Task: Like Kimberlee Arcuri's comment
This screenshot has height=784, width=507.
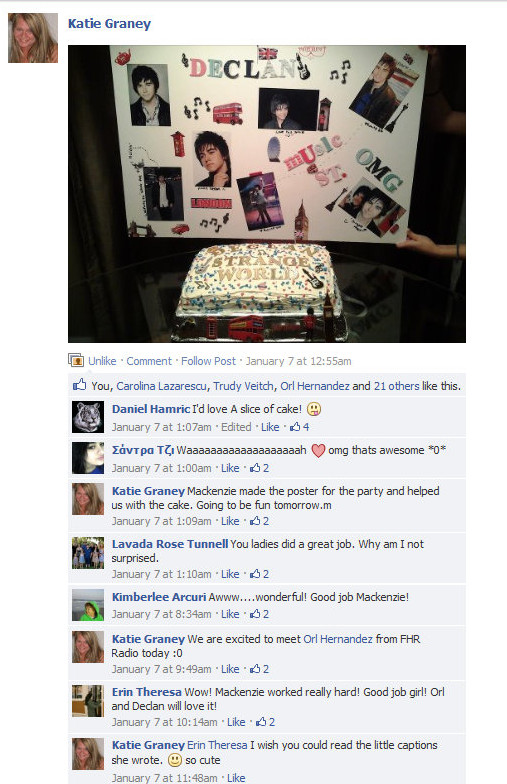Action: point(230,614)
